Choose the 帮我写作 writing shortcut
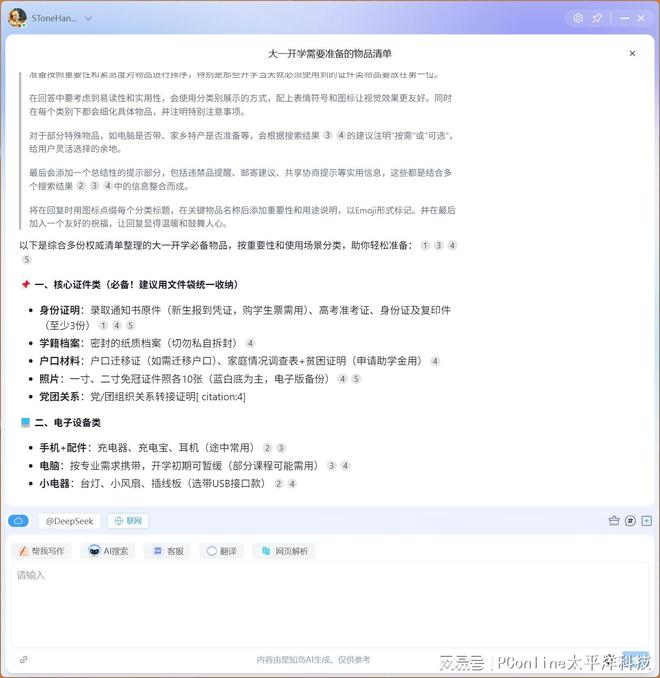Screen dimensions: 660x678 (x=42, y=551)
